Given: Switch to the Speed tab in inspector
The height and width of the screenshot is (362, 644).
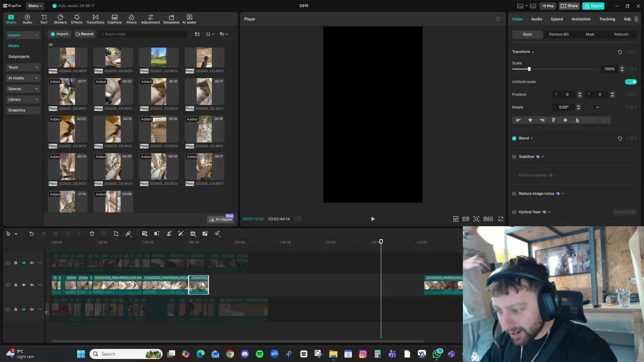Looking at the screenshot, I should point(556,19).
